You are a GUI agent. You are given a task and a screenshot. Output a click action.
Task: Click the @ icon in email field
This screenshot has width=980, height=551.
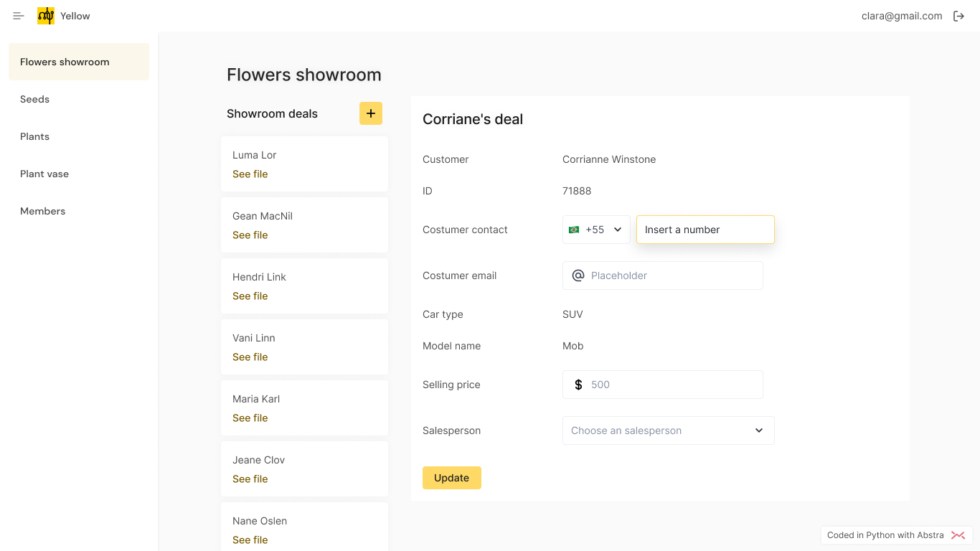point(578,275)
